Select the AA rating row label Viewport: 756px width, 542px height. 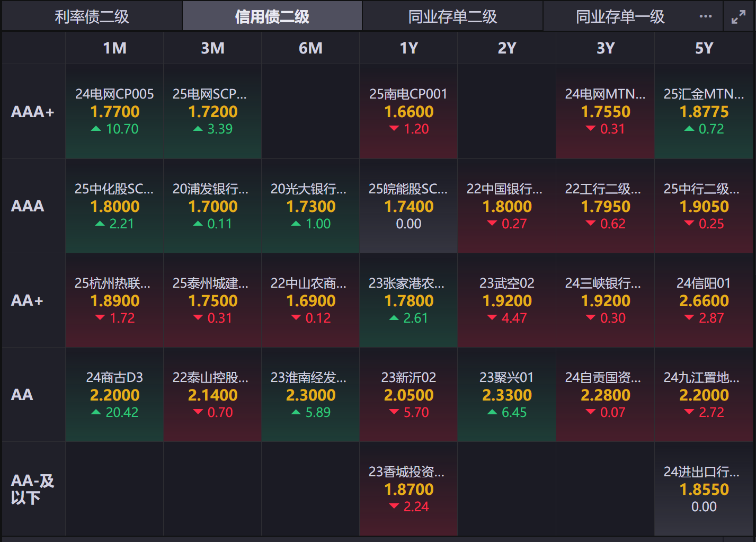pos(33,395)
